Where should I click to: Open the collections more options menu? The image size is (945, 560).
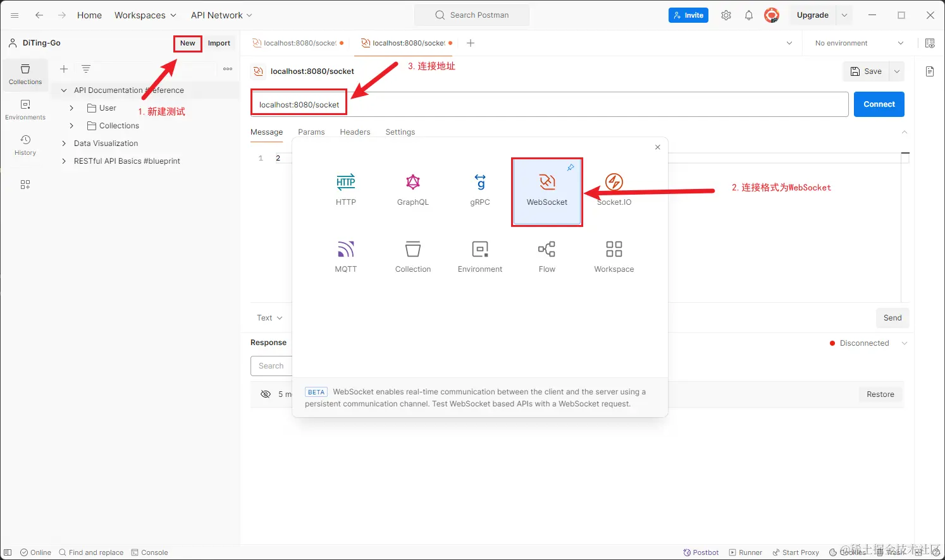(x=228, y=69)
